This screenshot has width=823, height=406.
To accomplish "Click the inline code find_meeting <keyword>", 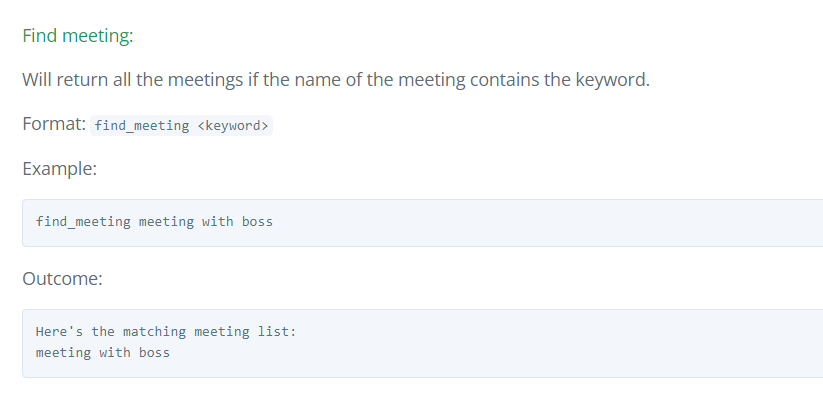I will click(x=181, y=126).
